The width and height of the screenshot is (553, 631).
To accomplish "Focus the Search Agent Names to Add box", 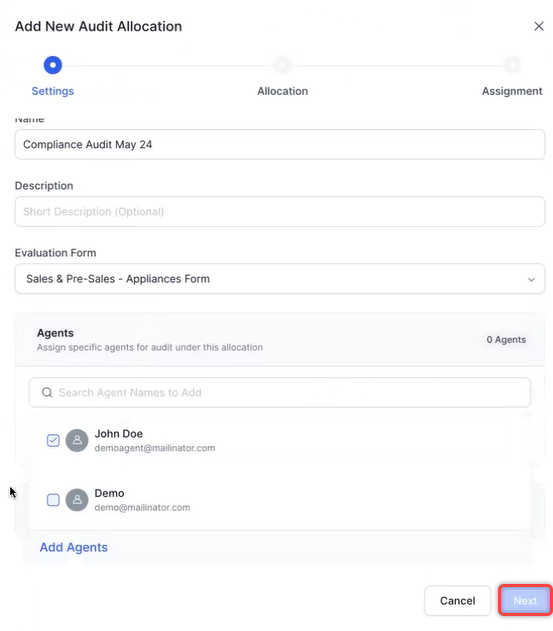I will tap(280, 392).
